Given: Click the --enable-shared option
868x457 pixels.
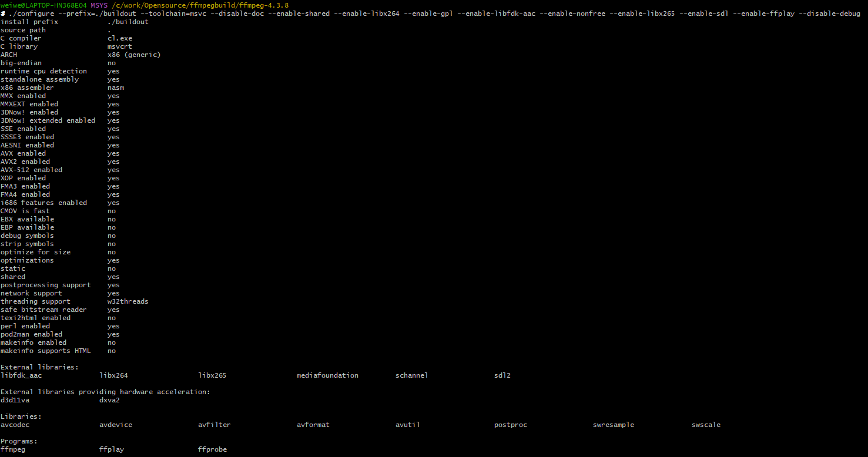Looking at the screenshot, I should click(299, 14).
